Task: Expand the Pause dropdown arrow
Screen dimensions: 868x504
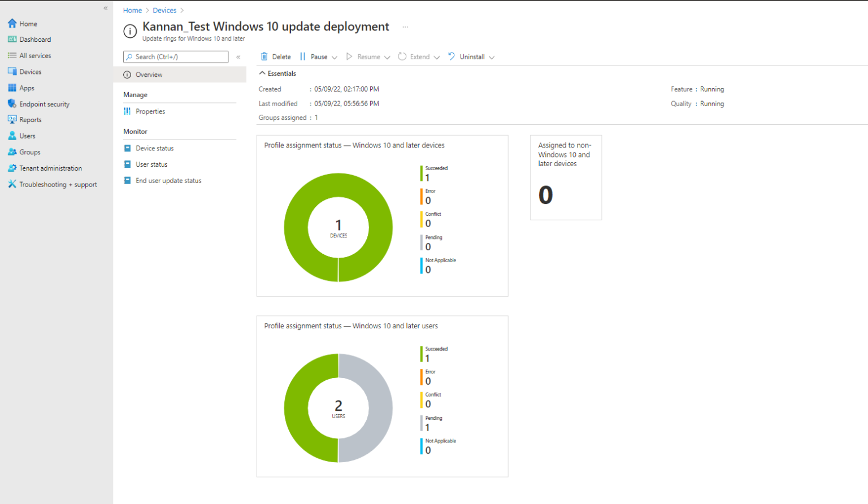Action: point(335,57)
